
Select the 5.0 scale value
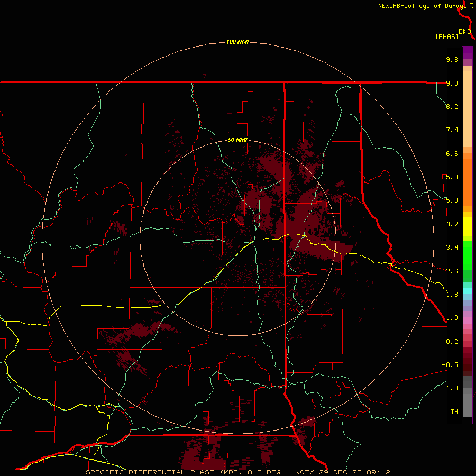452,200
